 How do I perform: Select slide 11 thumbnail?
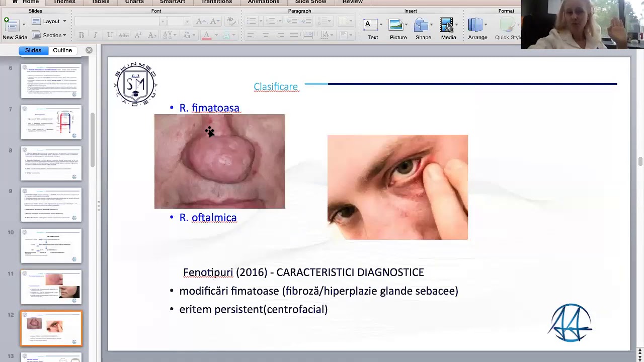[x=51, y=287]
